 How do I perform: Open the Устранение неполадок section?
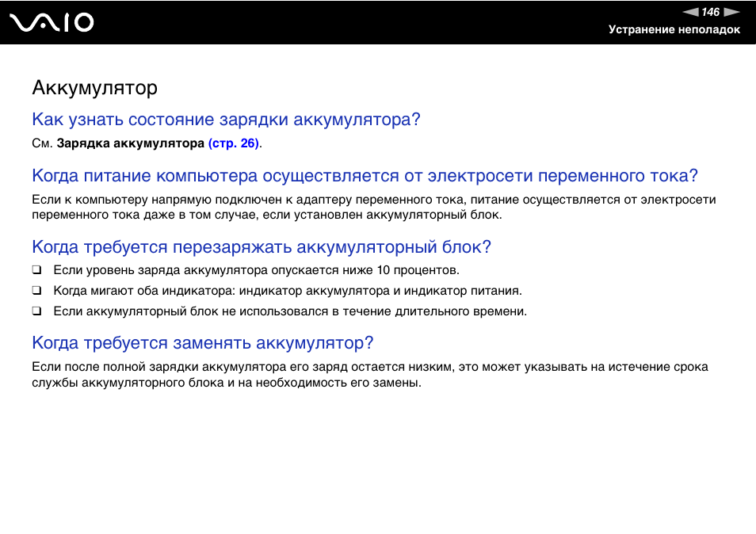(674, 30)
